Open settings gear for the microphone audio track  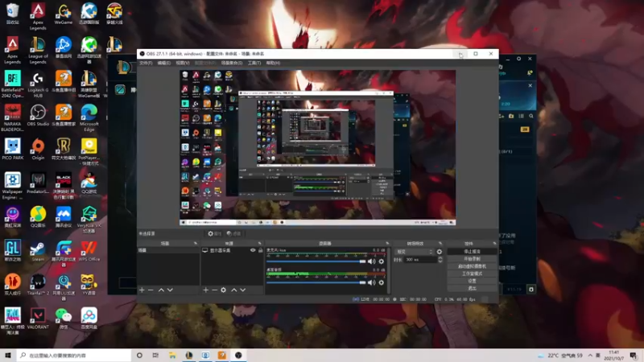coord(381,261)
